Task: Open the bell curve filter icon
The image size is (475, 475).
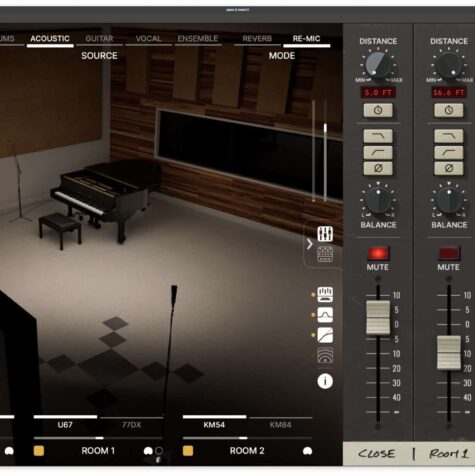Action: tap(325, 315)
